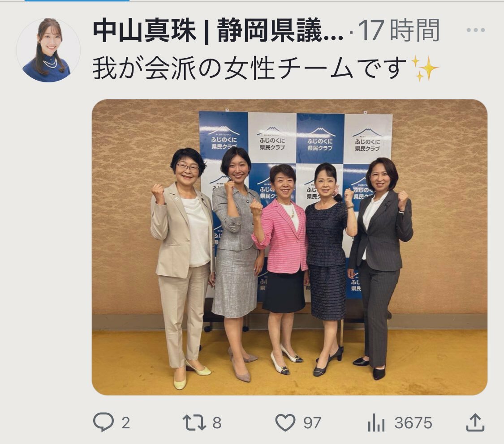Open the view analytics bar chart icon
Viewport: 504px width, 444px height.
(376, 423)
